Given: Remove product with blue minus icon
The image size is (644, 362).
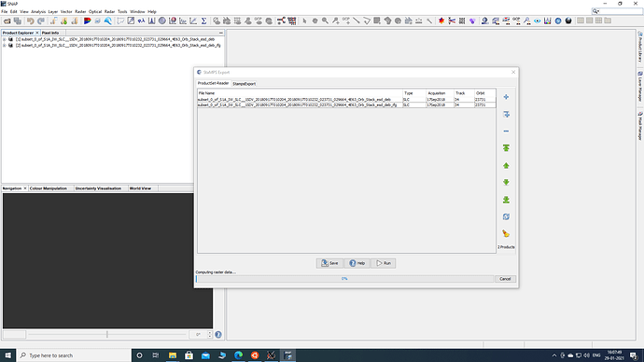Looking at the screenshot, I should 506,131.
